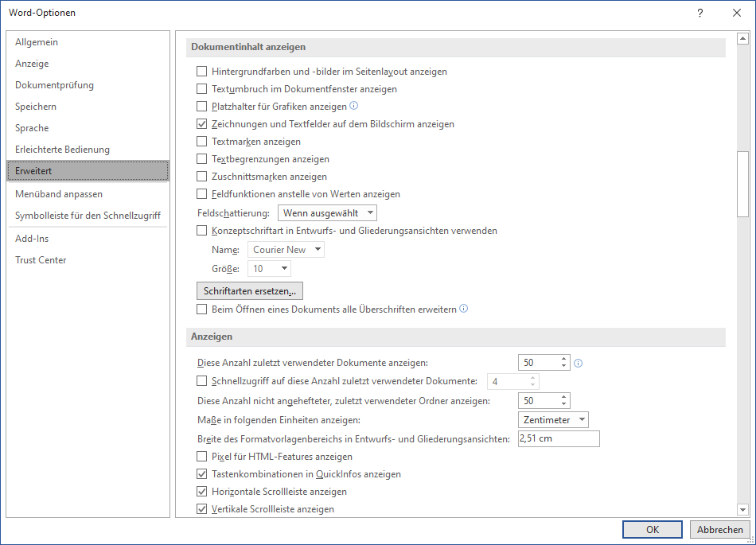Check Platzhalter für Grafiken anzeigen

[x=201, y=107]
